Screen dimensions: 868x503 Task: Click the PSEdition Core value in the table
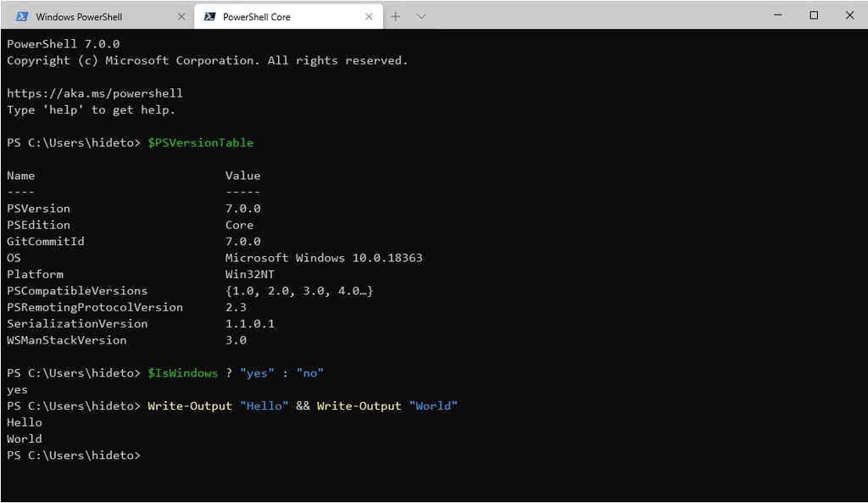point(241,225)
